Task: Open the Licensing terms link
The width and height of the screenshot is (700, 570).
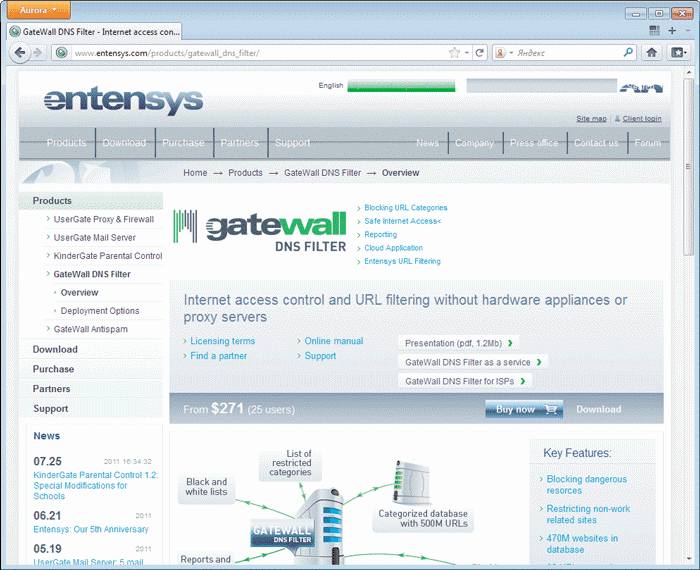Action: (222, 341)
